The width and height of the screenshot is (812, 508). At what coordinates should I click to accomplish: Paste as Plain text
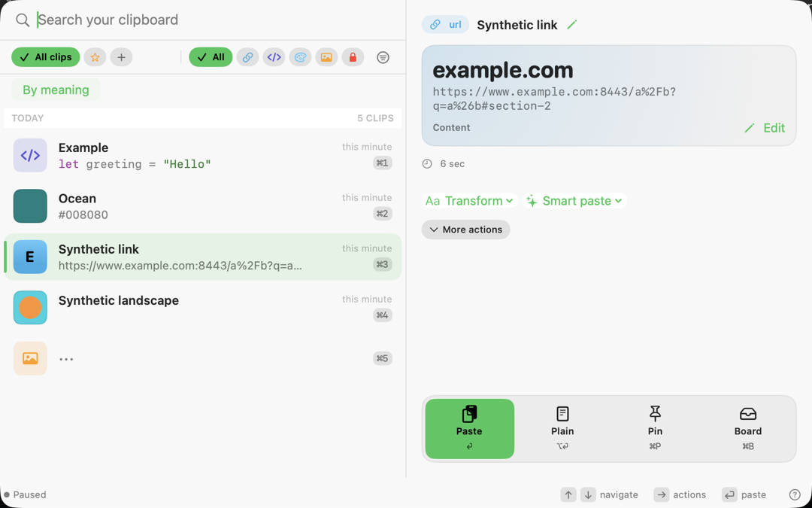tap(562, 429)
